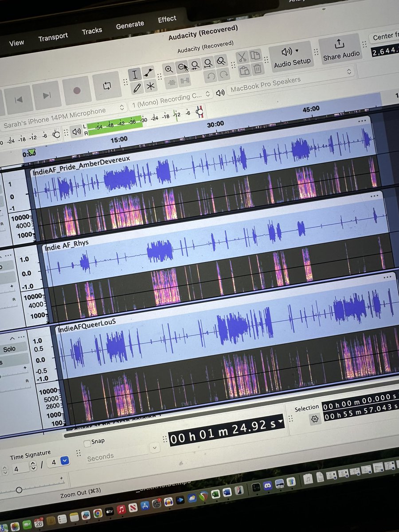Click the Zoom Out magnifier
Screen dimensions: 399x532
click(182, 67)
